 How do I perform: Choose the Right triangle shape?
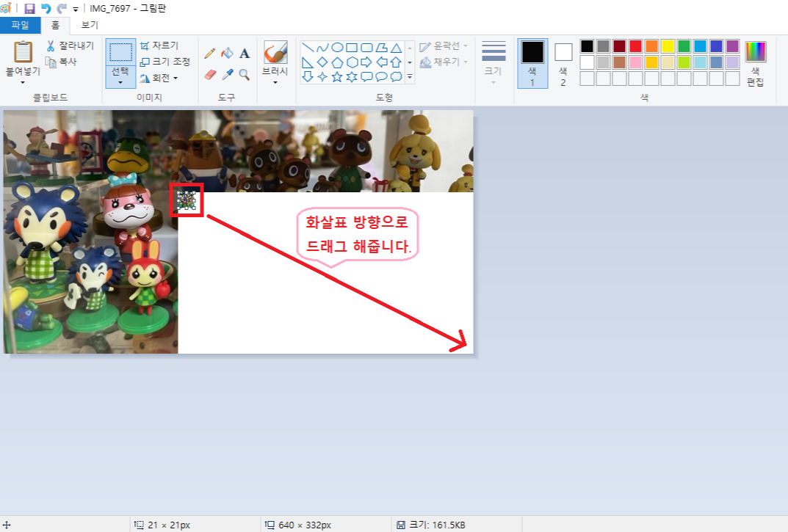pos(308,62)
